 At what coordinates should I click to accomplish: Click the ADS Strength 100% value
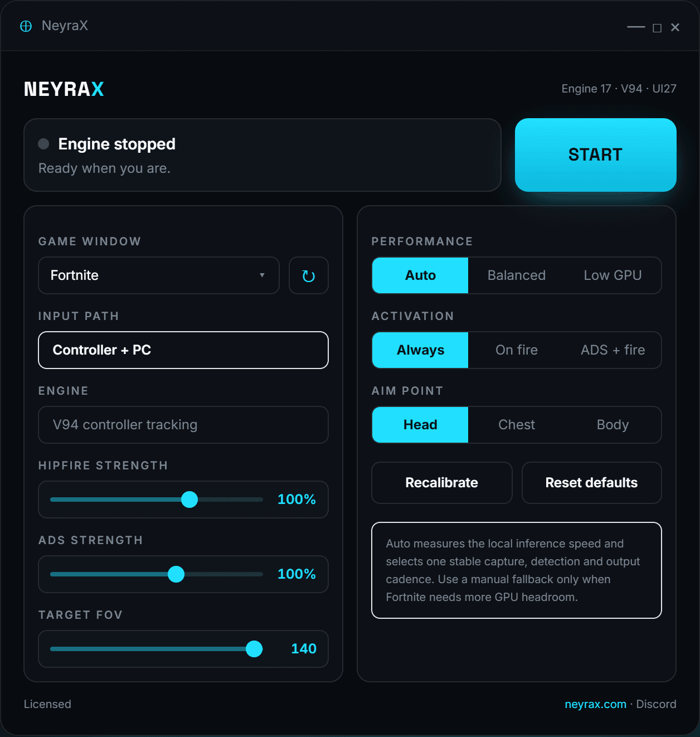[296, 574]
